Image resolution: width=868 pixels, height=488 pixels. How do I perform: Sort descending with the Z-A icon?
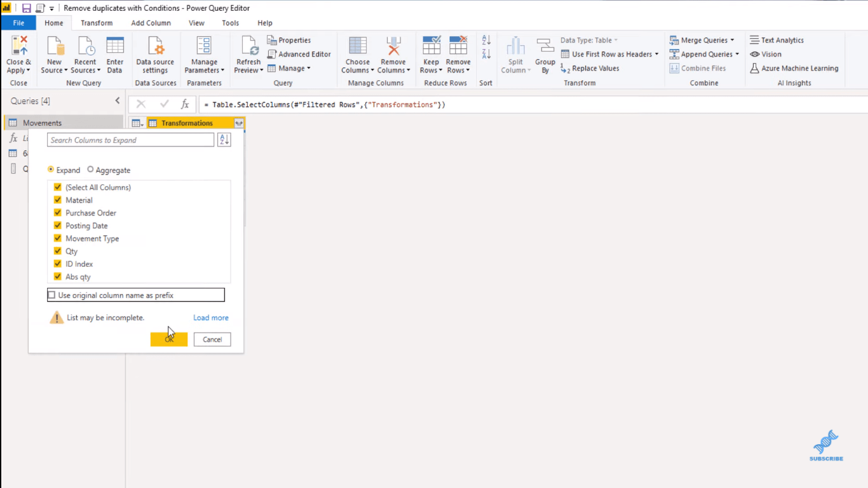(486, 54)
